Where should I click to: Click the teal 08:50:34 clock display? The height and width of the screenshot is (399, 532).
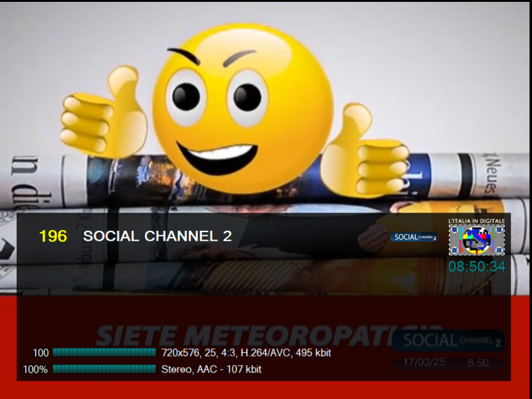pos(476,267)
